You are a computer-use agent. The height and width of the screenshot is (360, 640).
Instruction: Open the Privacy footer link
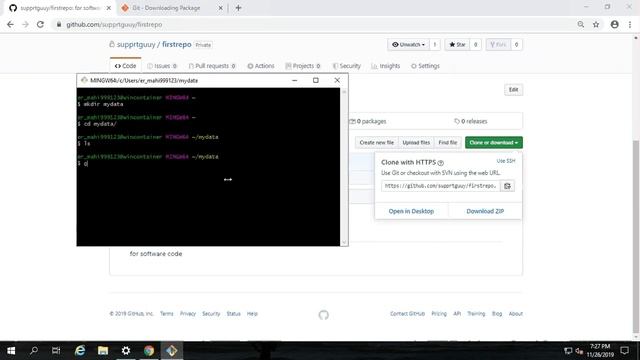[188, 313]
